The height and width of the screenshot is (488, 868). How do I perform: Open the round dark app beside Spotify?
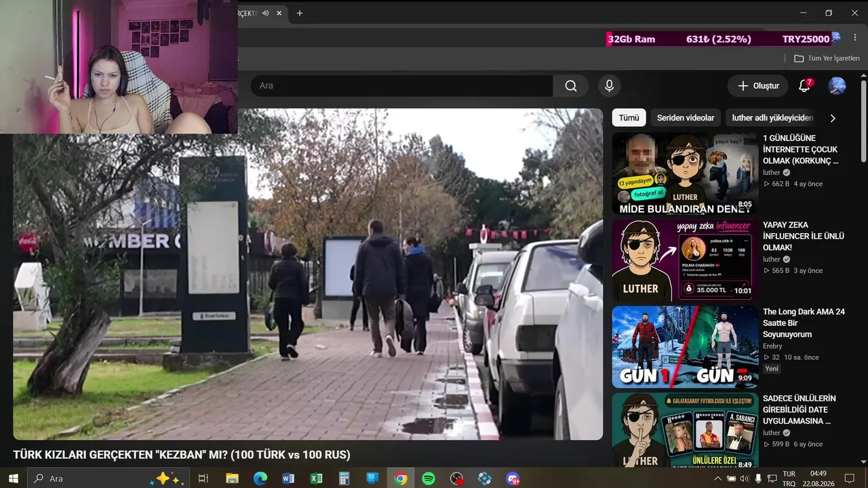click(x=456, y=479)
